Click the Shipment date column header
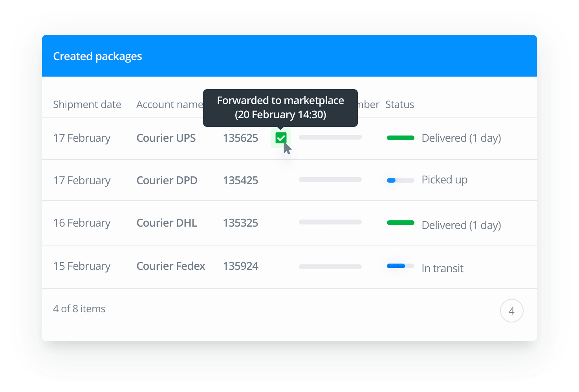Screen dimensions: 579x392 click(x=87, y=104)
